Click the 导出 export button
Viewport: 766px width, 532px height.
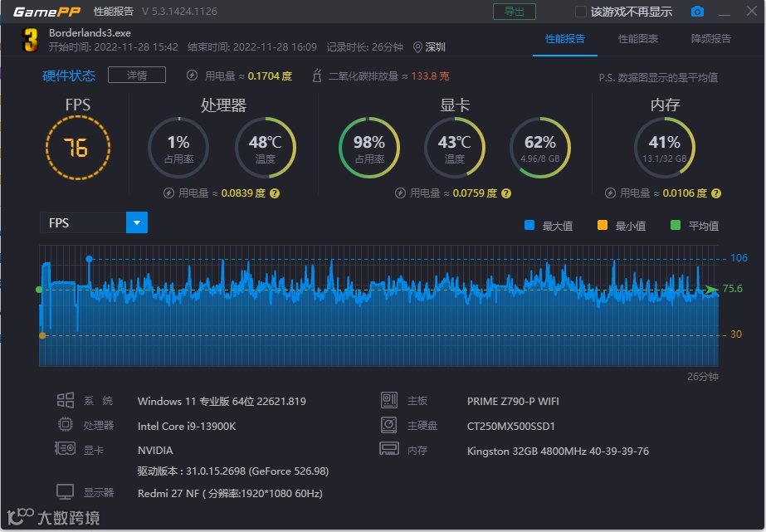(515, 12)
